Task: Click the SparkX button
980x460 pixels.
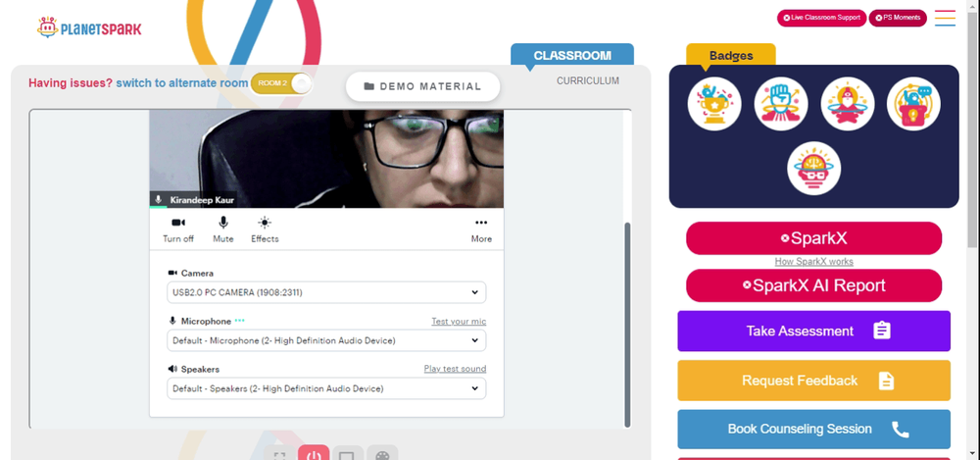Action: coord(813,237)
